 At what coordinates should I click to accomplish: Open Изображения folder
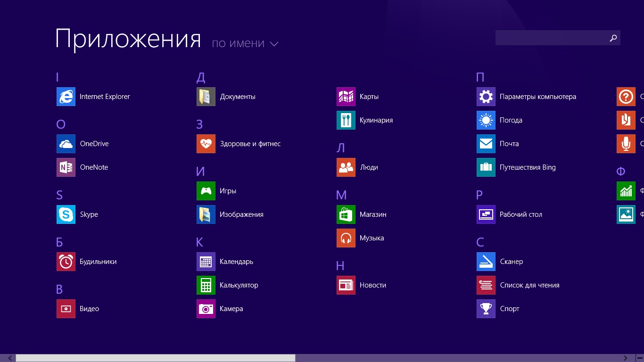point(230,214)
